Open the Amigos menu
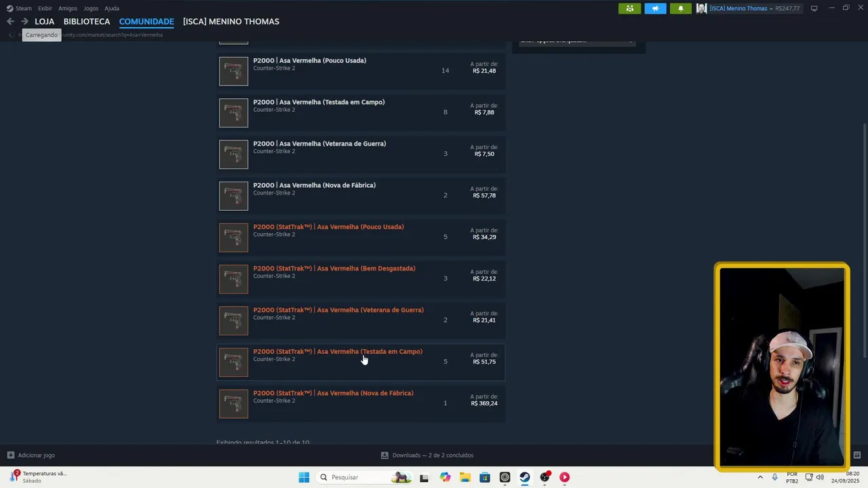Image resolution: width=868 pixels, height=488 pixels. click(x=68, y=8)
